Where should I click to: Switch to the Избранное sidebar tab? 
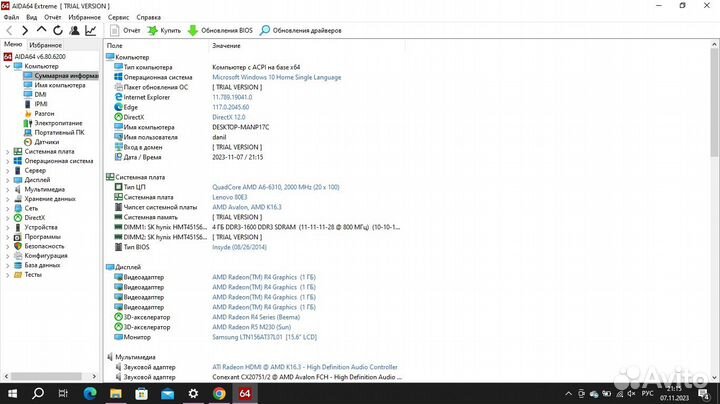coord(45,45)
